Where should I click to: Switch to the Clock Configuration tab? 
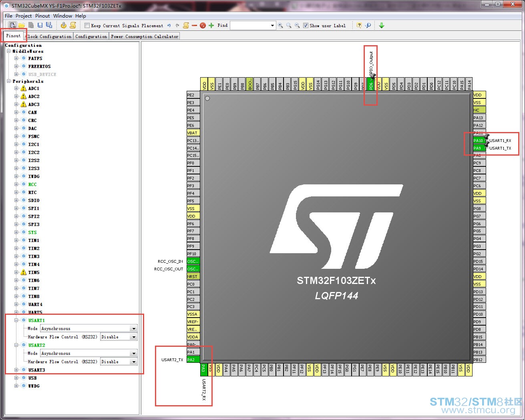(x=49, y=36)
